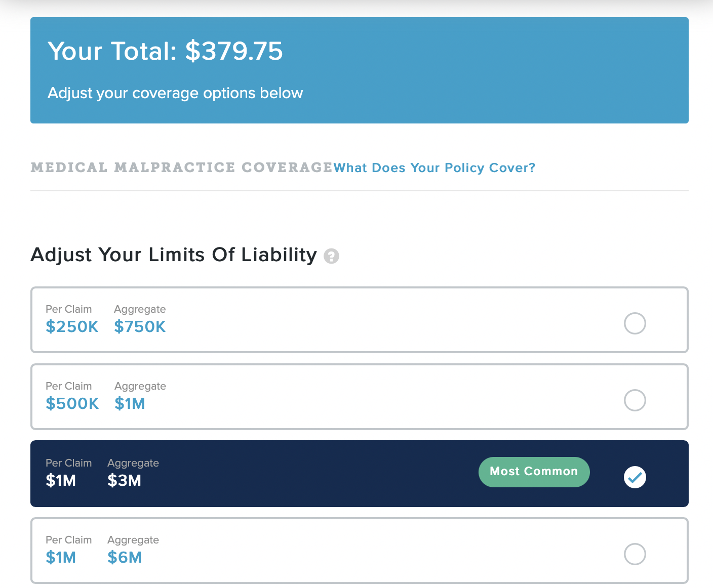Image resolution: width=713 pixels, height=588 pixels.
Task: Select the $500K / $1M radio button
Action: point(635,400)
